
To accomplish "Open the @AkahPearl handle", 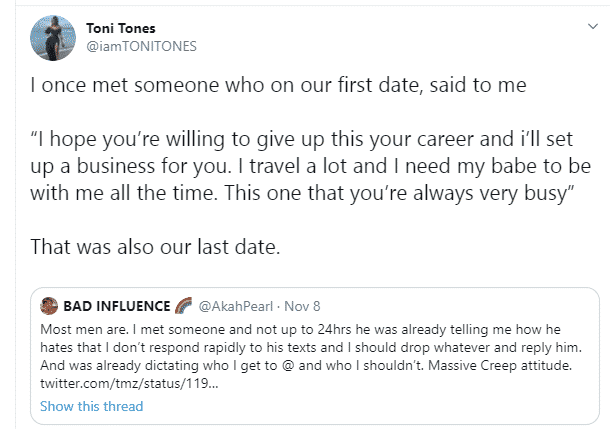I will click(236, 306).
